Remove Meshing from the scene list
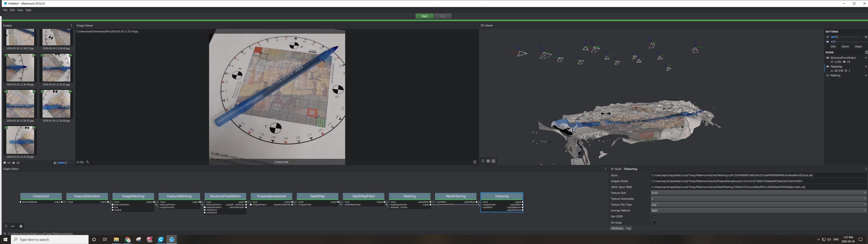Image resolution: width=868 pixels, height=244 pixels. 866,75
